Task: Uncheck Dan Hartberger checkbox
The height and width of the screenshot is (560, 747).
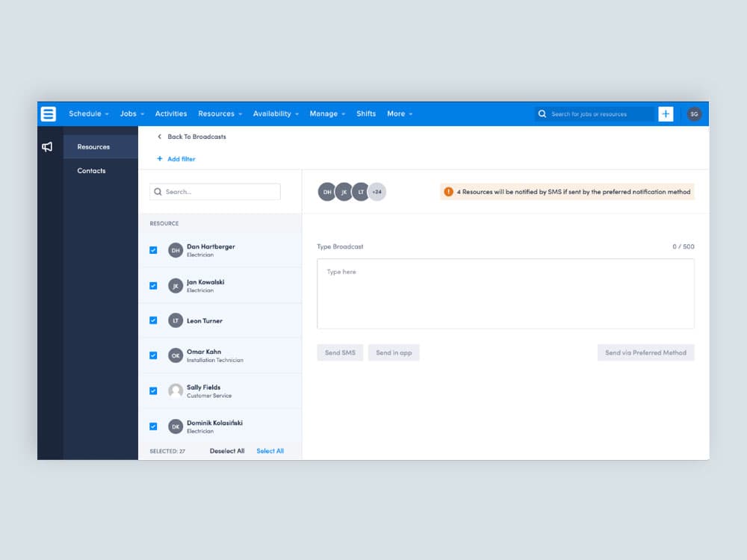Action: click(x=153, y=250)
